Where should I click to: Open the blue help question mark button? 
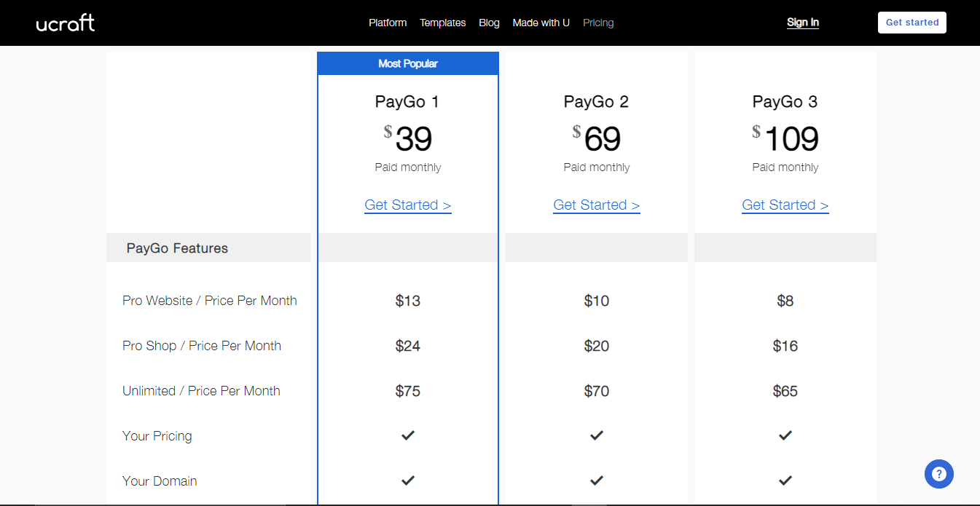point(938,474)
